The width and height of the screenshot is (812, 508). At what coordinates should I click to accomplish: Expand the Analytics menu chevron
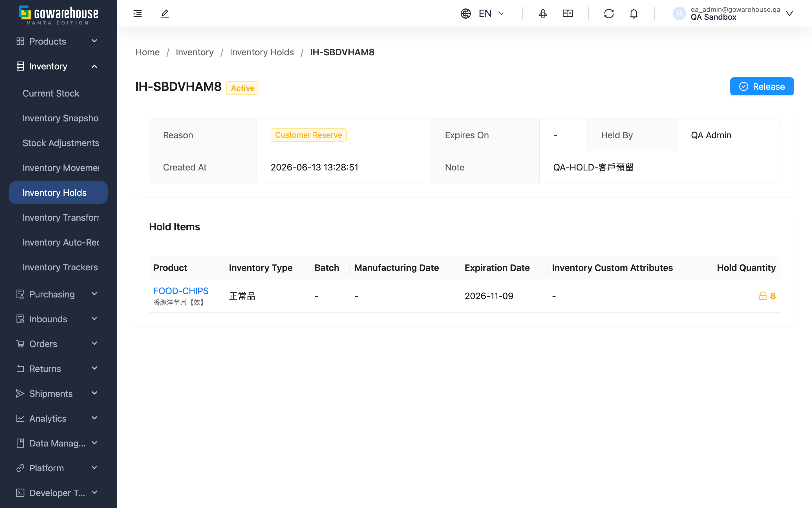point(95,418)
